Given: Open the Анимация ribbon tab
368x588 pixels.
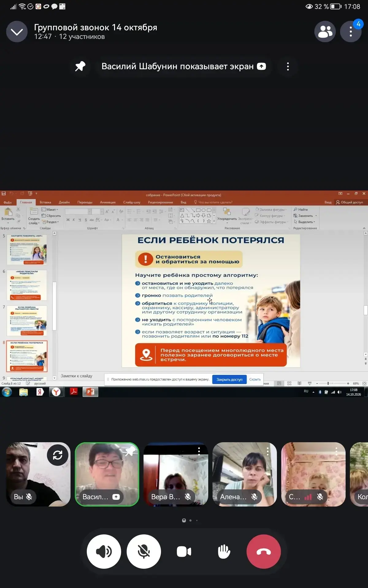Looking at the screenshot, I should click(x=108, y=202).
